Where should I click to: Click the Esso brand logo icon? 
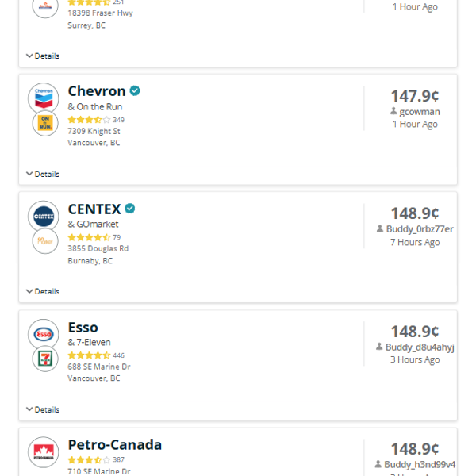[x=44, y=334]
